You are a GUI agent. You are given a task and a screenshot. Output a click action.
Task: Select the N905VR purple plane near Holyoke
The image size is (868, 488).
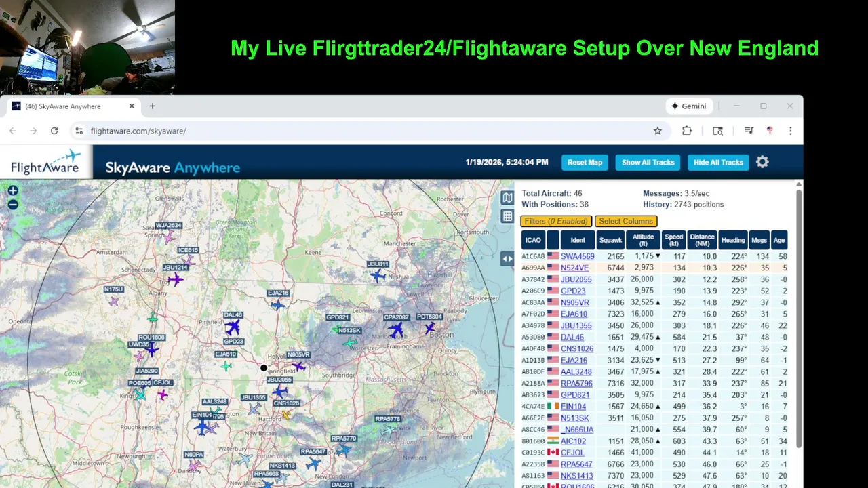tap(298, 366)
